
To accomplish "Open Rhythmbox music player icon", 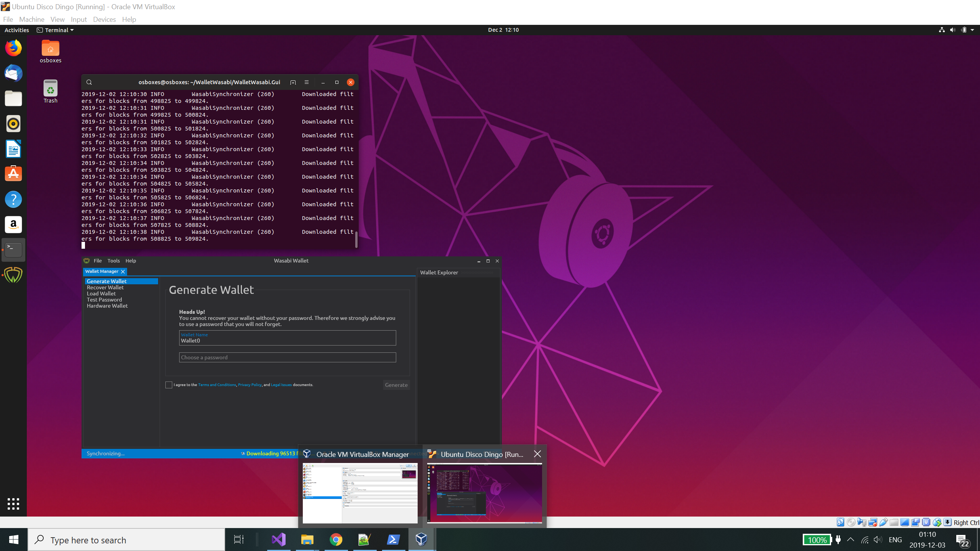I will tap(13, 124).
